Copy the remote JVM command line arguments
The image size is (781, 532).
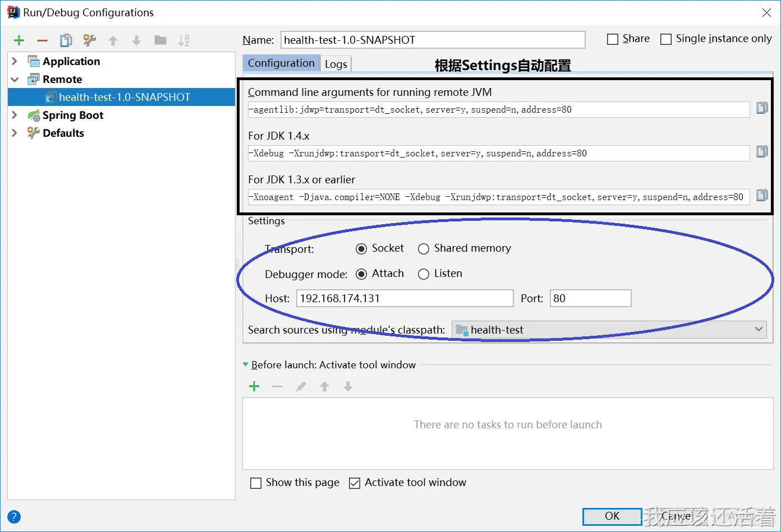pos(761,108)
